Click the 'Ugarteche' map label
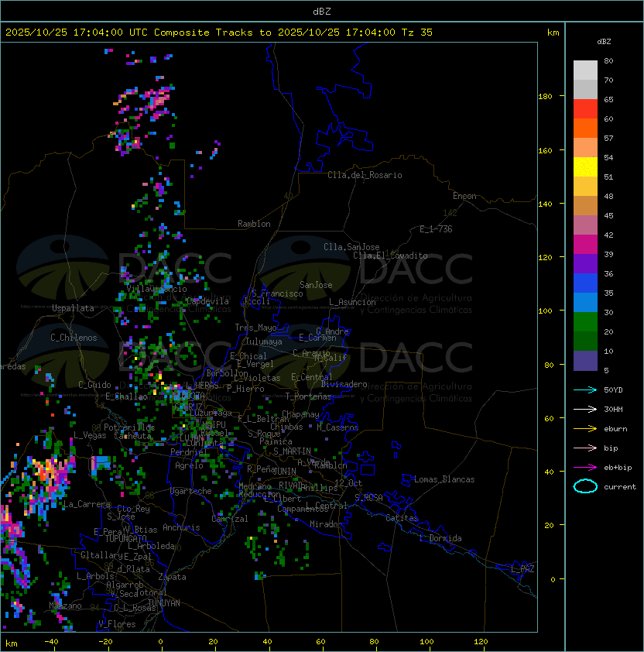 [191, 491]
